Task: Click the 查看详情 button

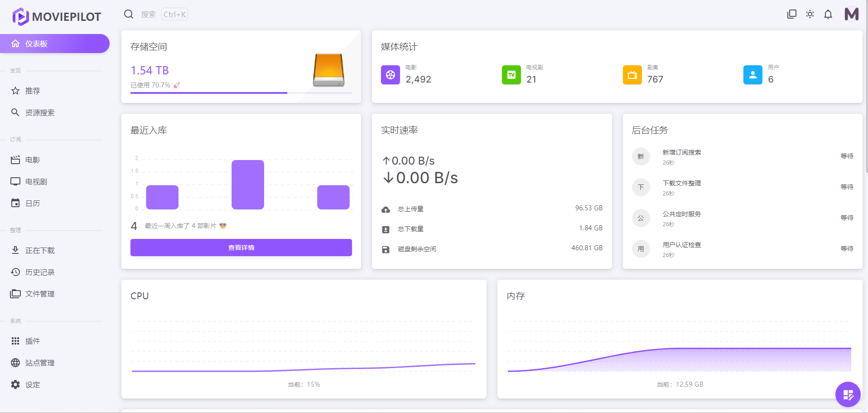Action: (241, 248)
